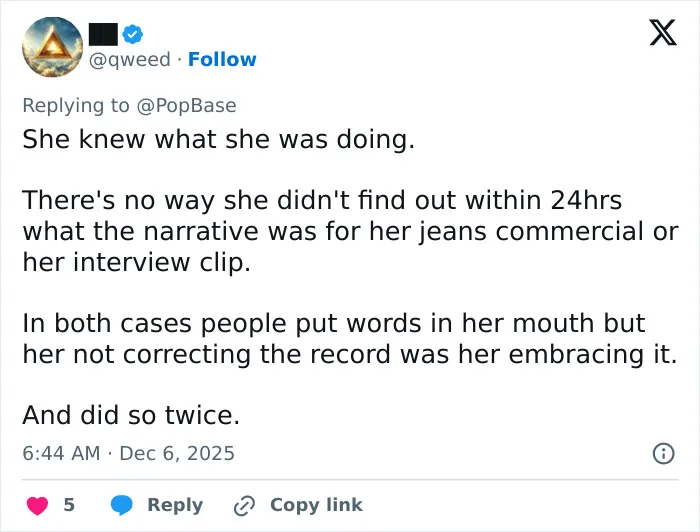Click the Dec 6, 2025 date
Screen dimensions: 700x532
tap(177, 453)
